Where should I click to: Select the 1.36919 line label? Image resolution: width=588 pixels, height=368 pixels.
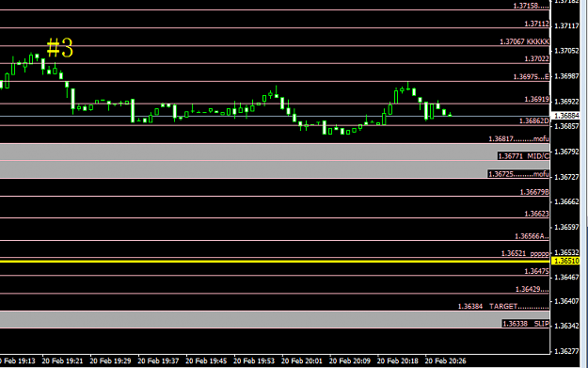point(536,100)
